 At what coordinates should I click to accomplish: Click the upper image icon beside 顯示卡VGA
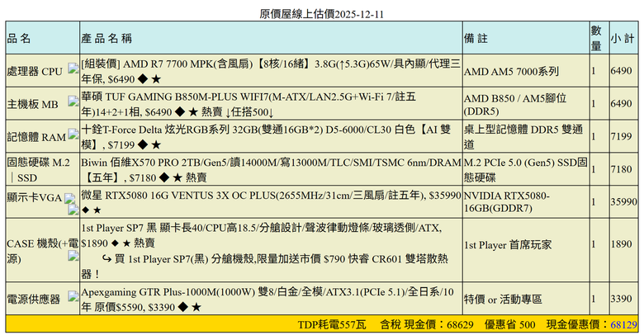(x=70, y=199)
